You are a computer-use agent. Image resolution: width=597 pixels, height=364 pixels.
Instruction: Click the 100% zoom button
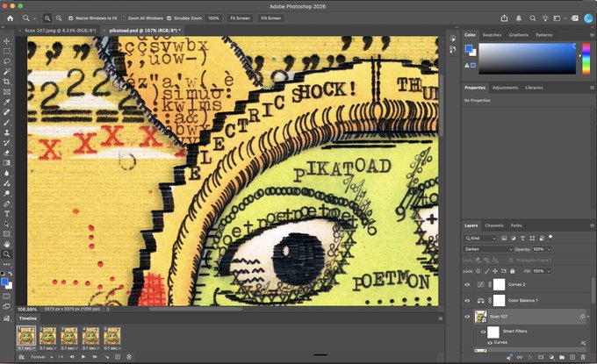pyautogui.click(x=213, y=18)
